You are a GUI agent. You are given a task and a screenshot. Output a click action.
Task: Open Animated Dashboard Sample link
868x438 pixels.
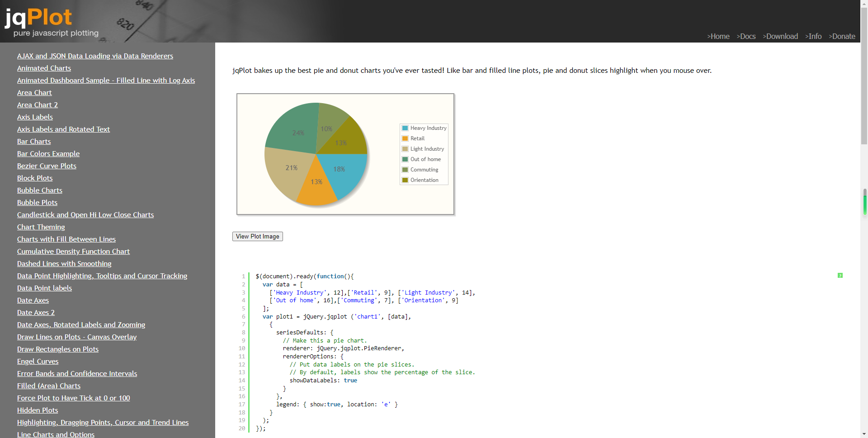point(106,80)
